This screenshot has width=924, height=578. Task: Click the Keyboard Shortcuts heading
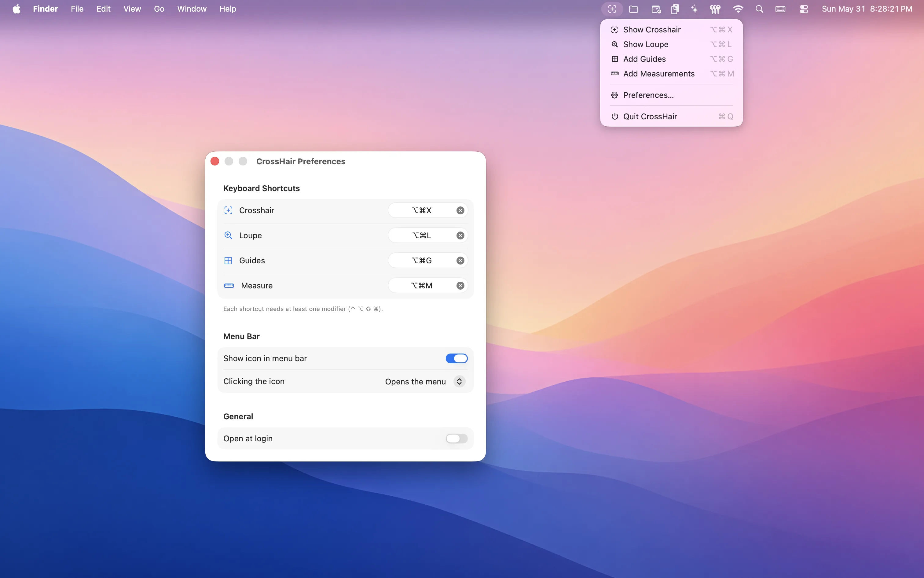(262, 188)
